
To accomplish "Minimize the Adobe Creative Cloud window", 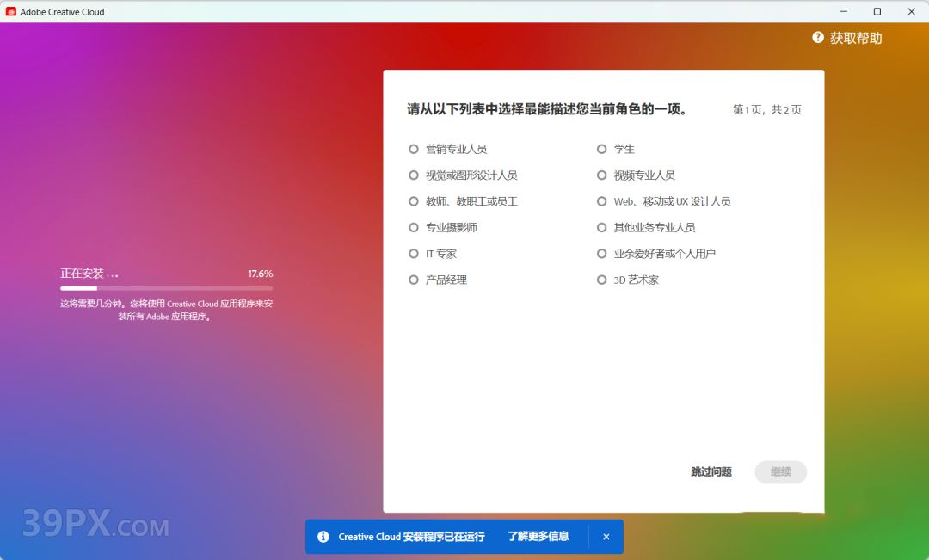I will (x=844, y=12).
